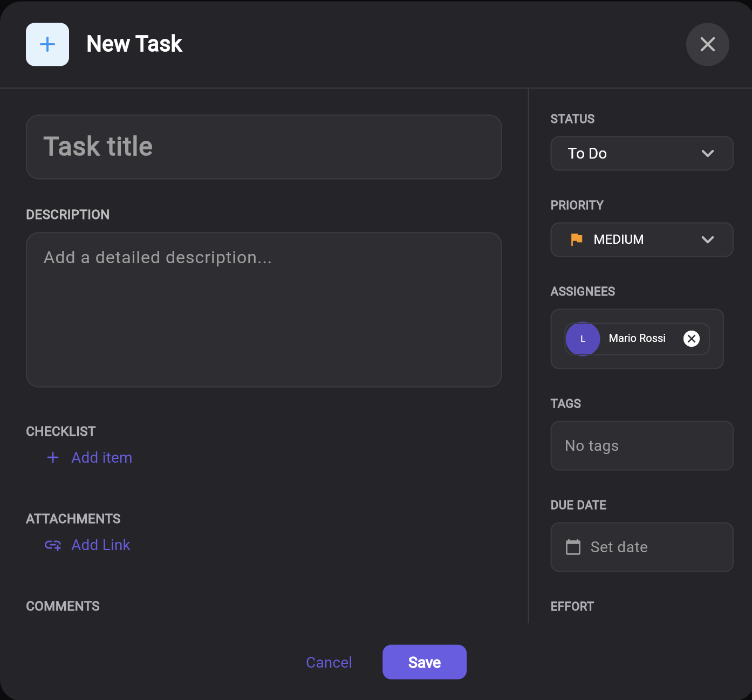Click Cancel to discard the task

coord(329,662)
